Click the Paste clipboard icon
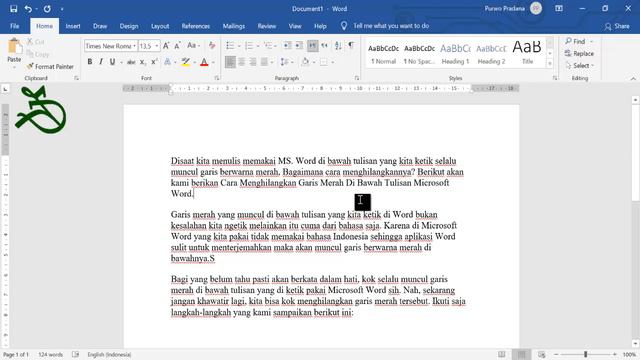Image resolution: width=640 pixels, height=360 pixels. pos(14,46)
